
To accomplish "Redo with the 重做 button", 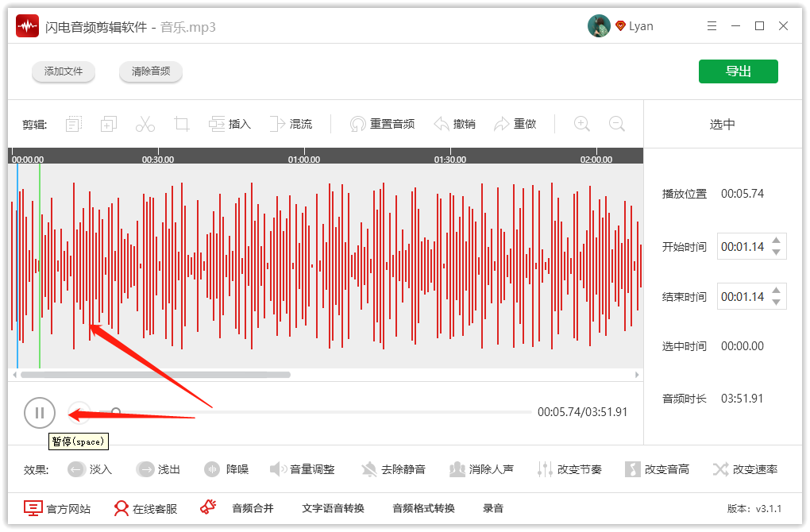I will pyautogui.click(x=515, y=124).
